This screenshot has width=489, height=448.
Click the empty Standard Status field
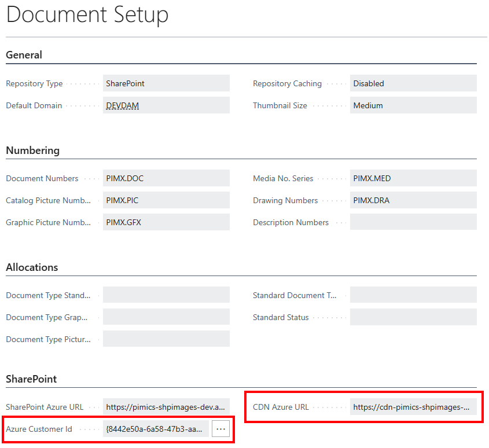[413, 317]
